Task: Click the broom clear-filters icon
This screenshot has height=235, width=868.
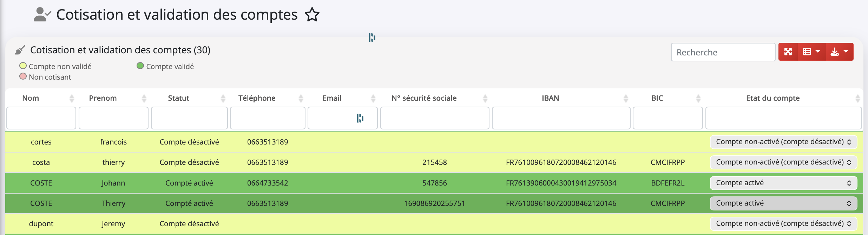Action: click(x=20, y=50)
